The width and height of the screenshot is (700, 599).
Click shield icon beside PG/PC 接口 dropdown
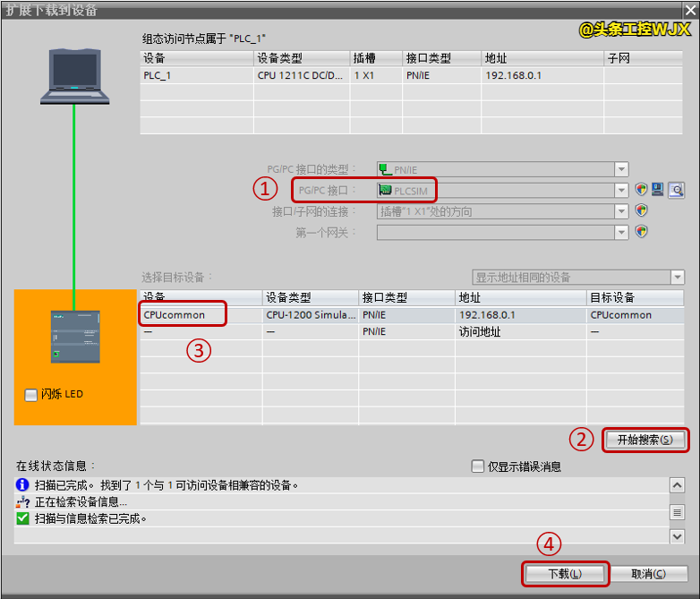(x=641, y=190)
